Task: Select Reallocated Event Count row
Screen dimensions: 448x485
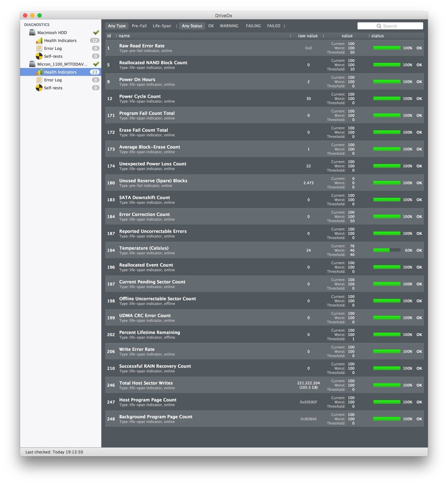Action: click(264, 267)
